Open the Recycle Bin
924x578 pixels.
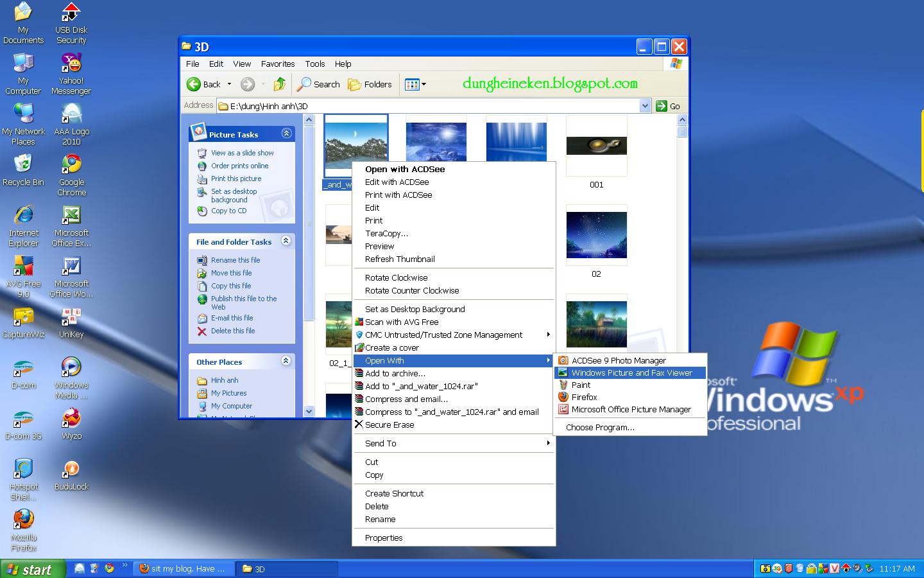[23, 171]
